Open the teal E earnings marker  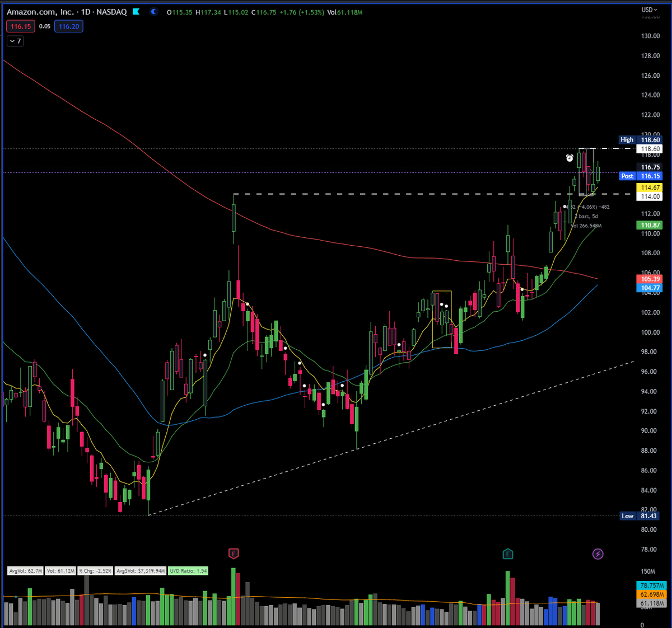[507, 554]
